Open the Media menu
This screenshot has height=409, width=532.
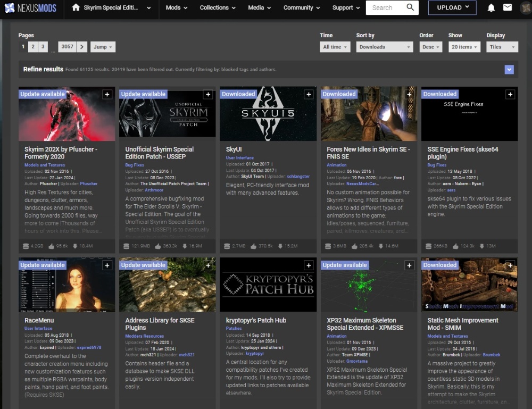coord(259,7)
